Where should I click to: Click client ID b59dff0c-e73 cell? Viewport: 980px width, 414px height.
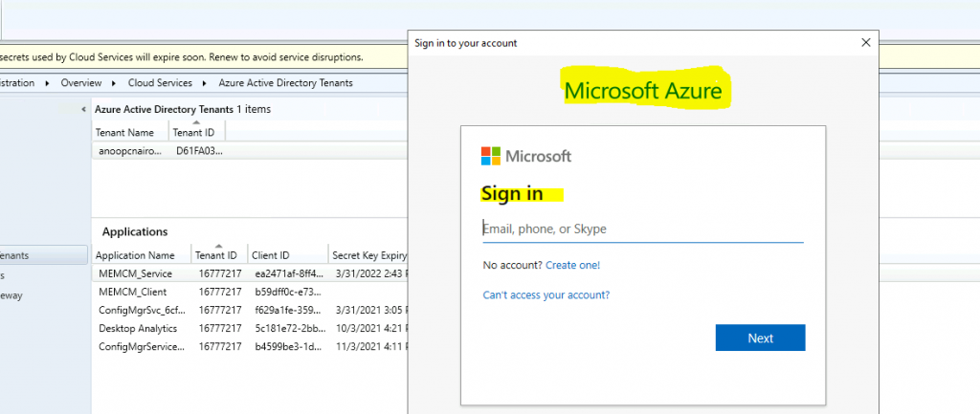point(289,292)
